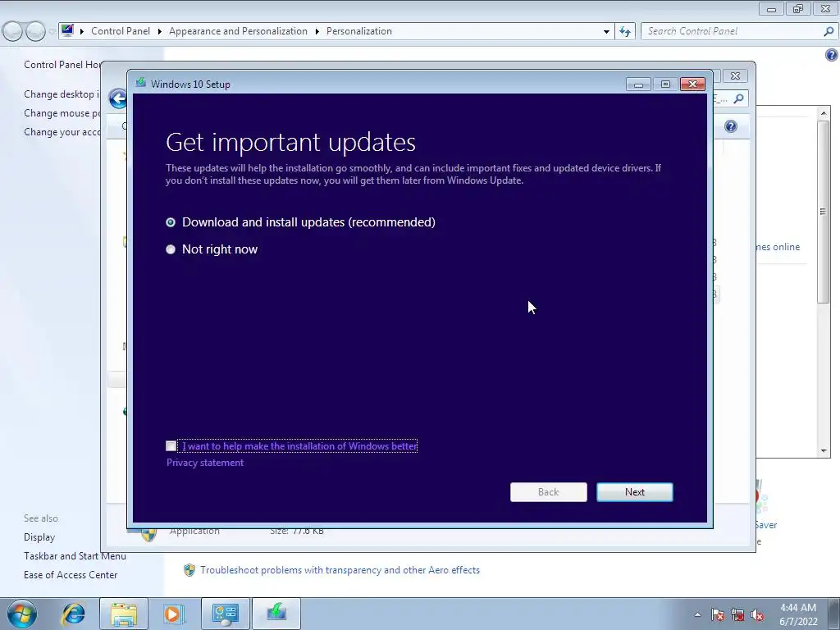Screen dimensions: 840x630
Task: Minimize the Control Panel window
Action: point(771,8)
